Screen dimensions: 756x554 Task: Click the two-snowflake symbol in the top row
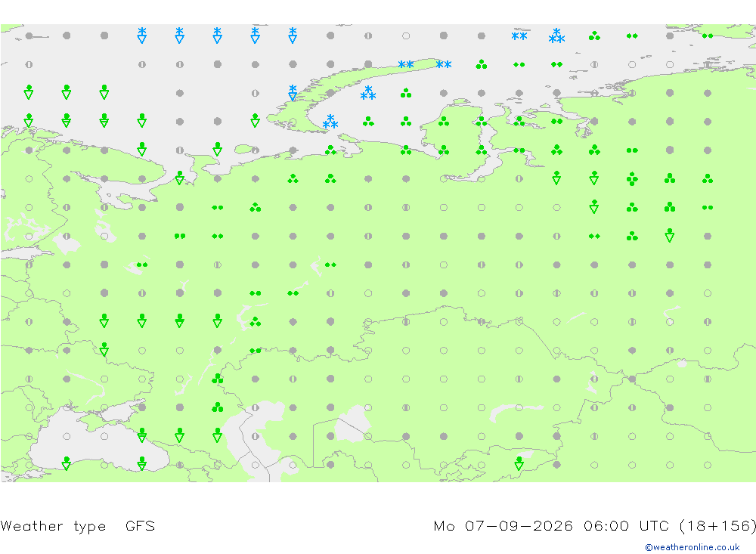click(x=519, y=36)
